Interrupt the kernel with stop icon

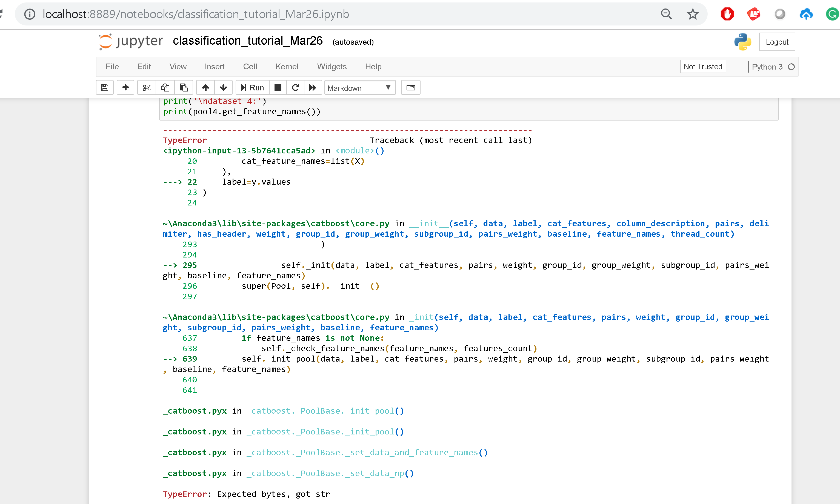tap(278, 88)
